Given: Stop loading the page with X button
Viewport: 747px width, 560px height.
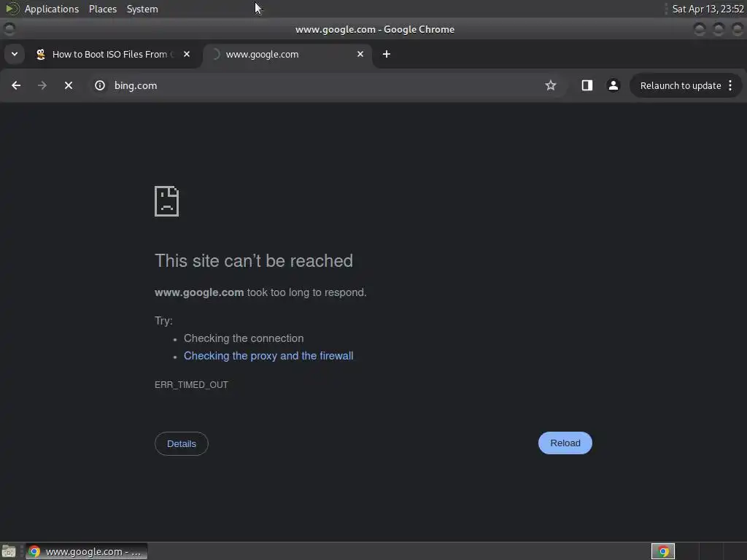Looking at the screenshot, I should pyautogui.click(x=69, y=85).
